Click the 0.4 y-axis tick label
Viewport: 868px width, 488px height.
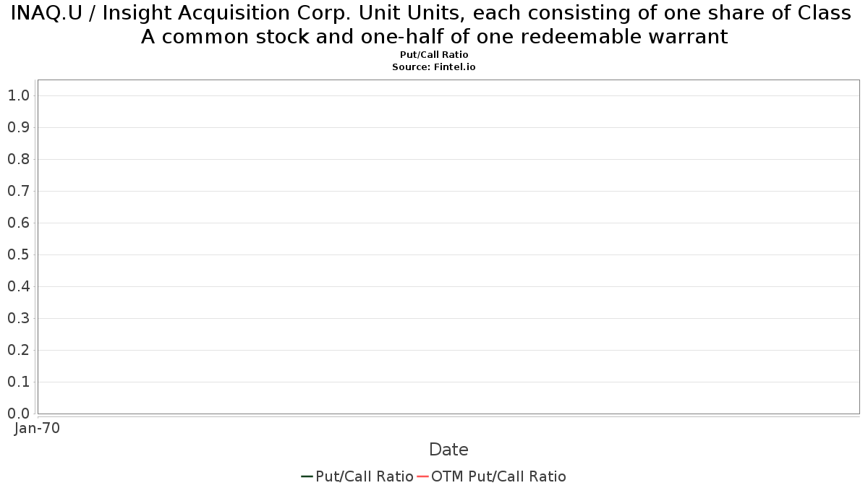click(x=19, y=286)
